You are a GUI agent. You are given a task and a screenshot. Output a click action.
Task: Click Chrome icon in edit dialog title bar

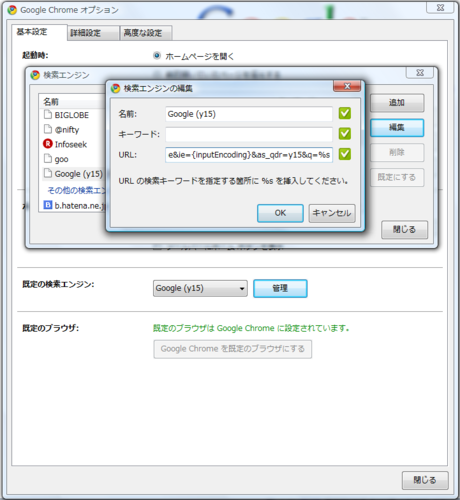pos(116,88)
